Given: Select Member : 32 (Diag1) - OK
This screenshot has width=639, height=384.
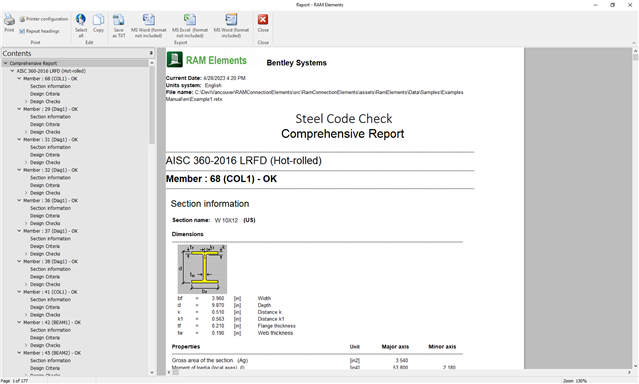Looking at the screenshot, I should coord(51,170).
